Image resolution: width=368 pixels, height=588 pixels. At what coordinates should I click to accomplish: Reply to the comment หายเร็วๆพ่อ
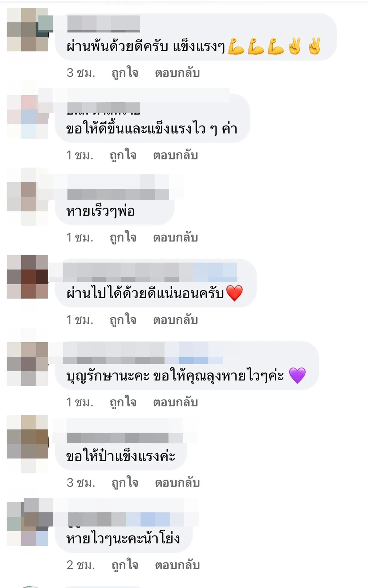pyautogui.click(x=175, y=237)
